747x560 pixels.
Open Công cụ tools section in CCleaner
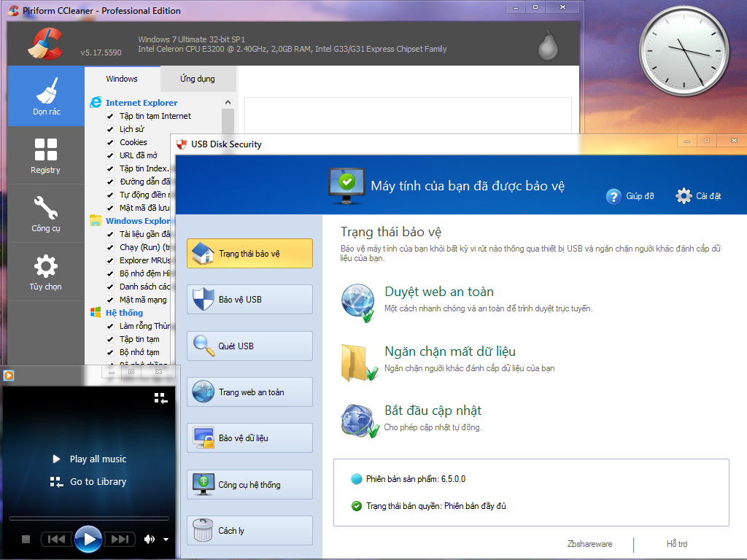click(x=46, y=214)
